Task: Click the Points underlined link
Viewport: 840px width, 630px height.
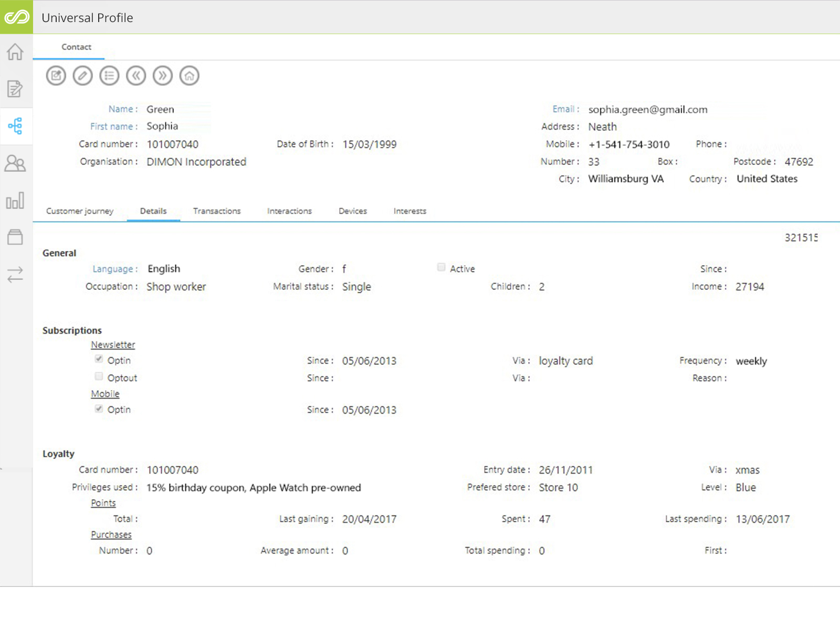Action: tap(103, 503)
